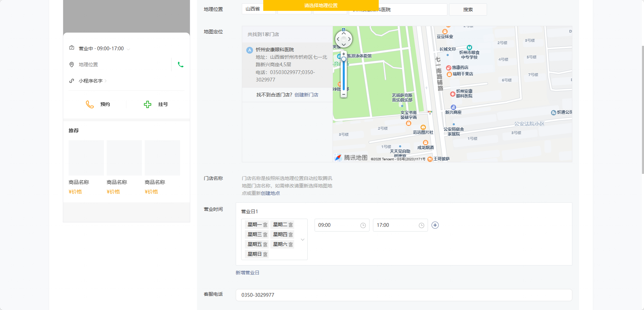The height and width of the screenshot is (310, 644).
Task: Click the 范远图片社 marker on map
Action: point(423,128)
